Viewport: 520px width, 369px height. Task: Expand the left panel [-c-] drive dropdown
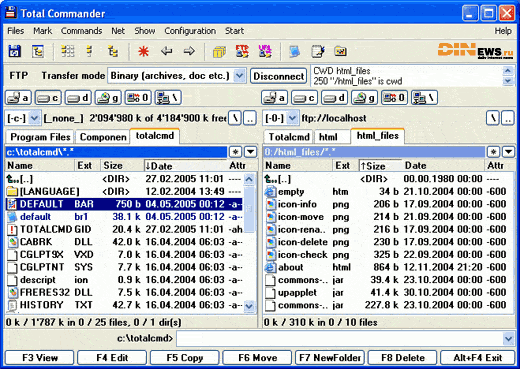[34, 118]
